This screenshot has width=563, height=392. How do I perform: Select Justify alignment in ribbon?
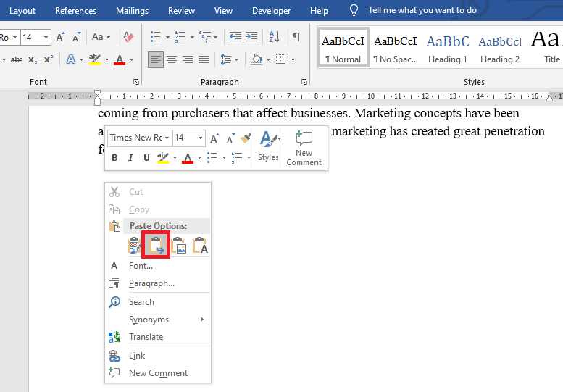pyautogui.click(x=203, y=59)
